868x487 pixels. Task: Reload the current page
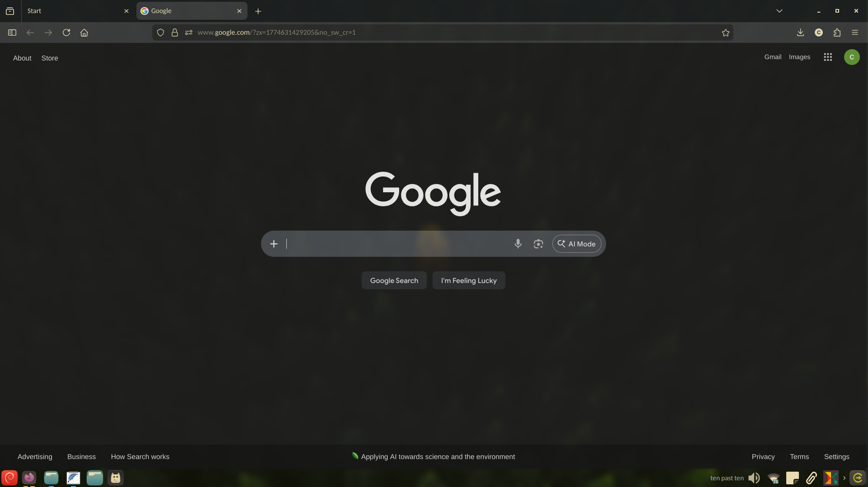pos(67,33)
